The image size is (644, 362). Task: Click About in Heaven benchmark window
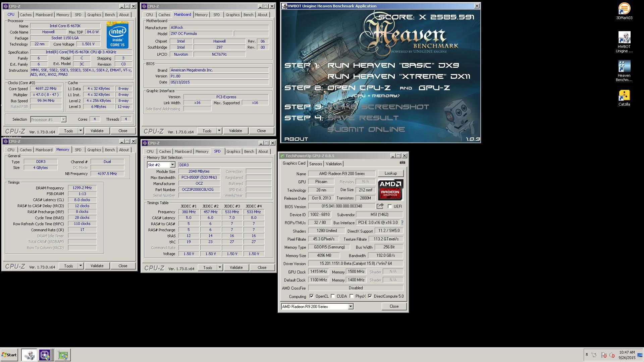[x=296, y=139]
